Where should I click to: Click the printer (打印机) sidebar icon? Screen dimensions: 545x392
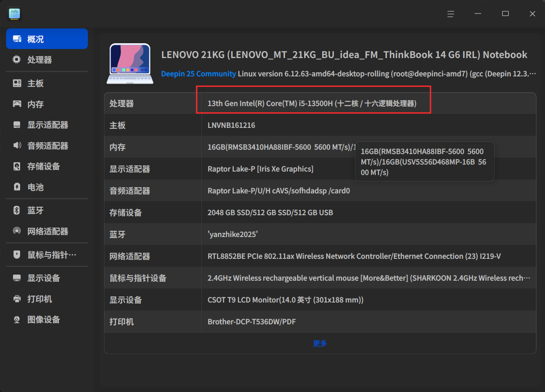[17, 299]
